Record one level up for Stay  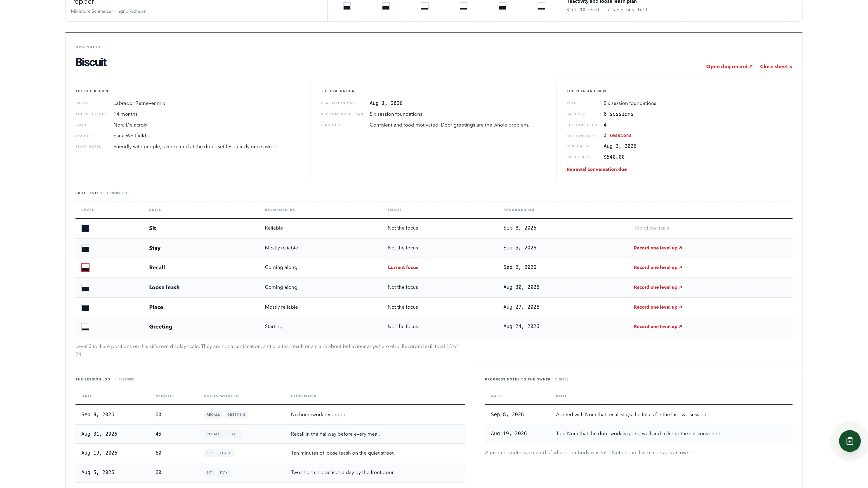[x=658, y=248]
